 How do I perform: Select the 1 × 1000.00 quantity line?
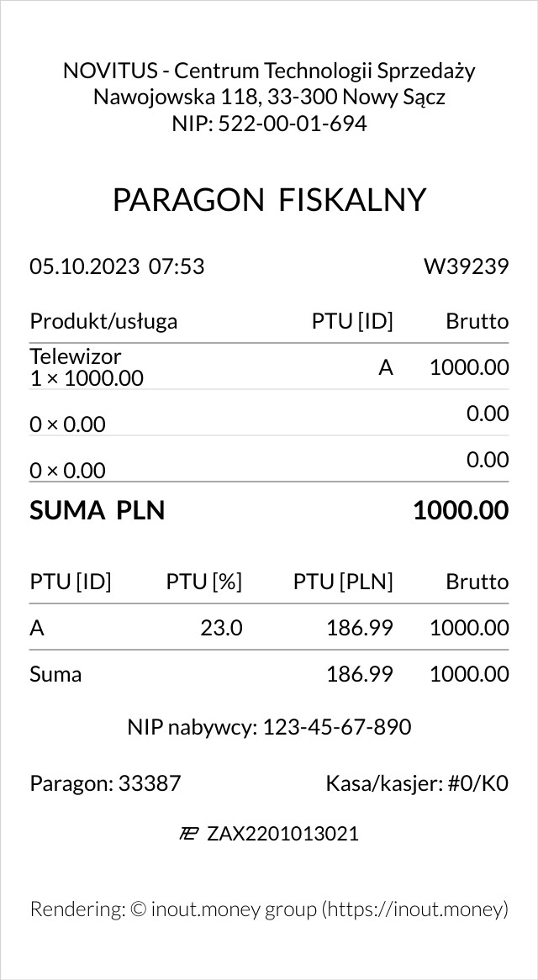[87, 378]
